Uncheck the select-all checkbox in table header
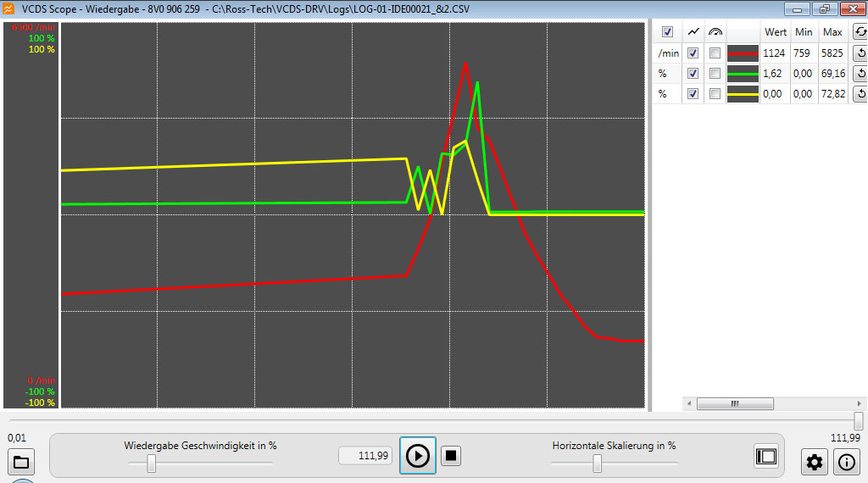This screenshot has height=483, width=868. click(667, 32)
